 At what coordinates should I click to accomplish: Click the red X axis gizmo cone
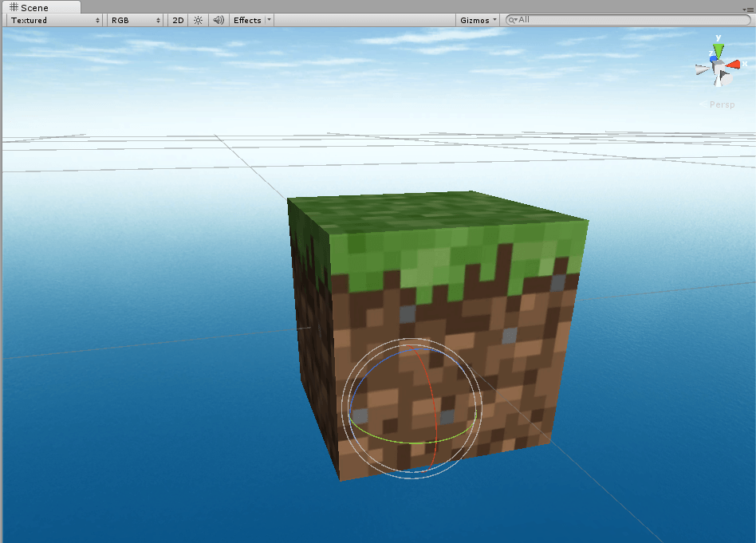click(734, 64)
